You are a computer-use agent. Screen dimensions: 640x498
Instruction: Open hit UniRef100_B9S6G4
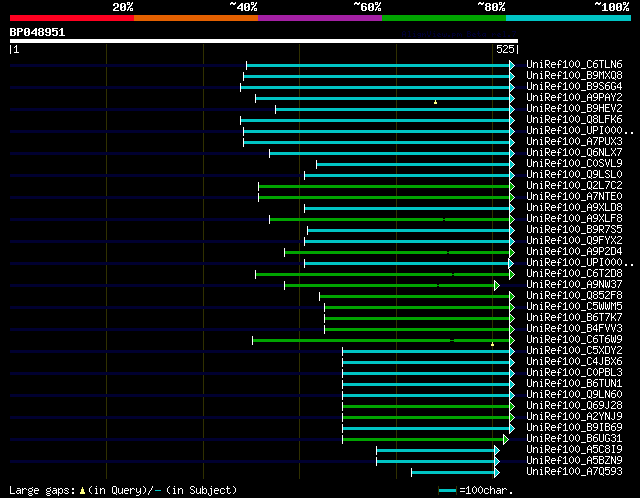pyautogui.click(x=574, y=87)
